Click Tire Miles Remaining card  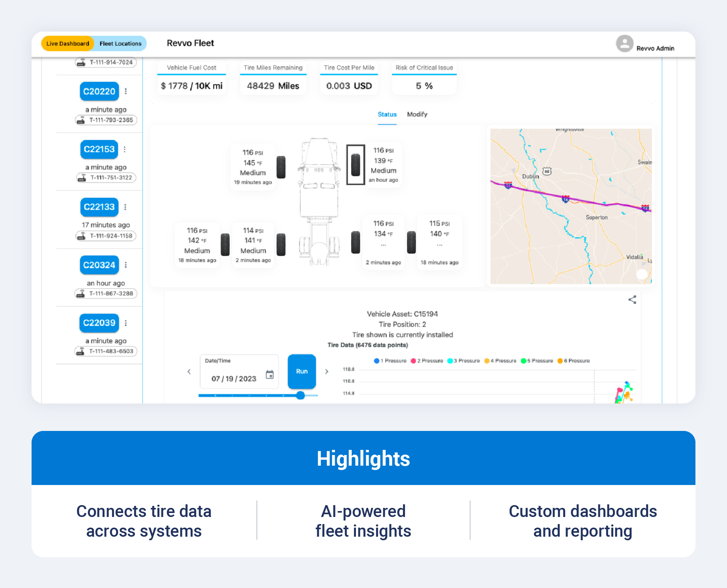(273, 78)
